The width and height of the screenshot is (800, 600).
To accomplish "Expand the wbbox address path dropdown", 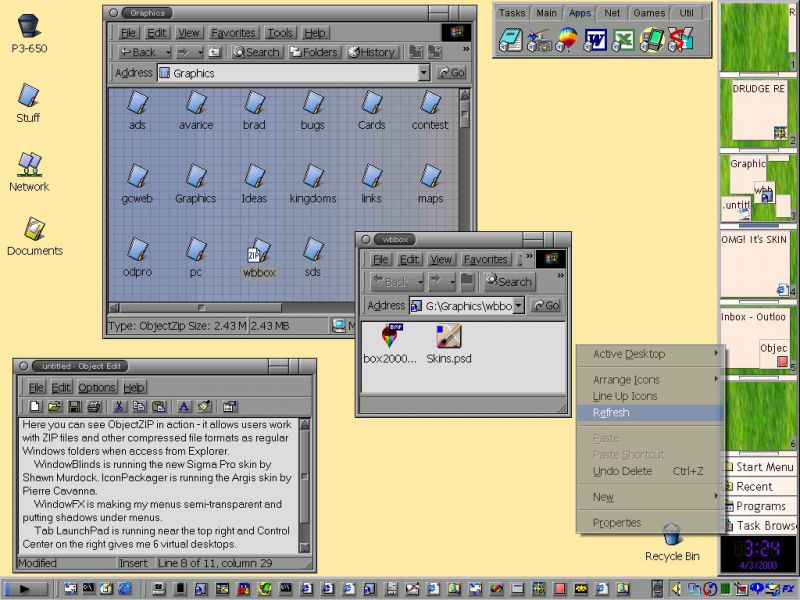I will (518, 306).
